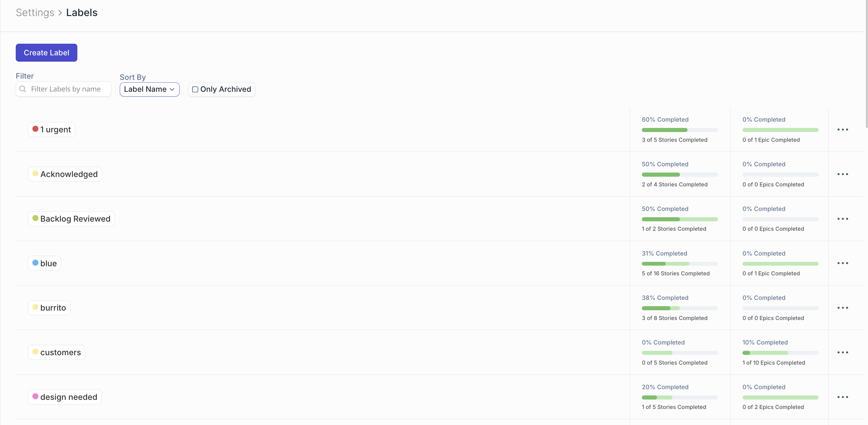
Task: Click the blue label color dot
Action: pos(35,263)
